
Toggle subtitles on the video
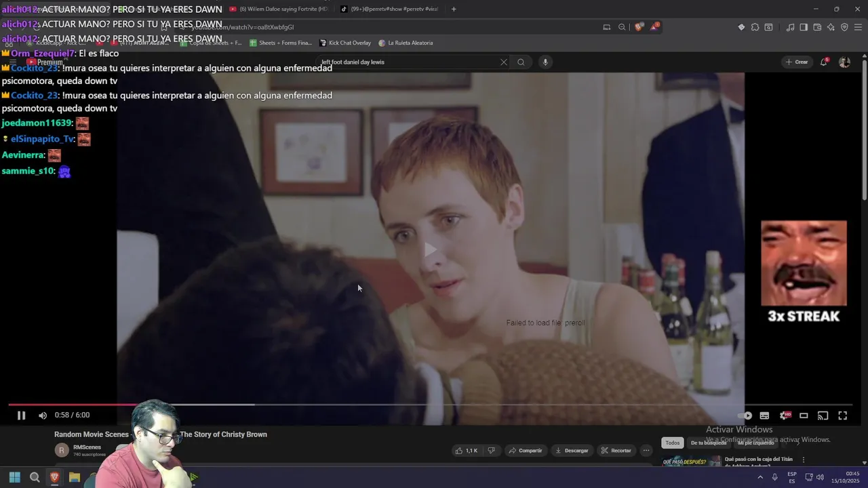coord(764,415)
